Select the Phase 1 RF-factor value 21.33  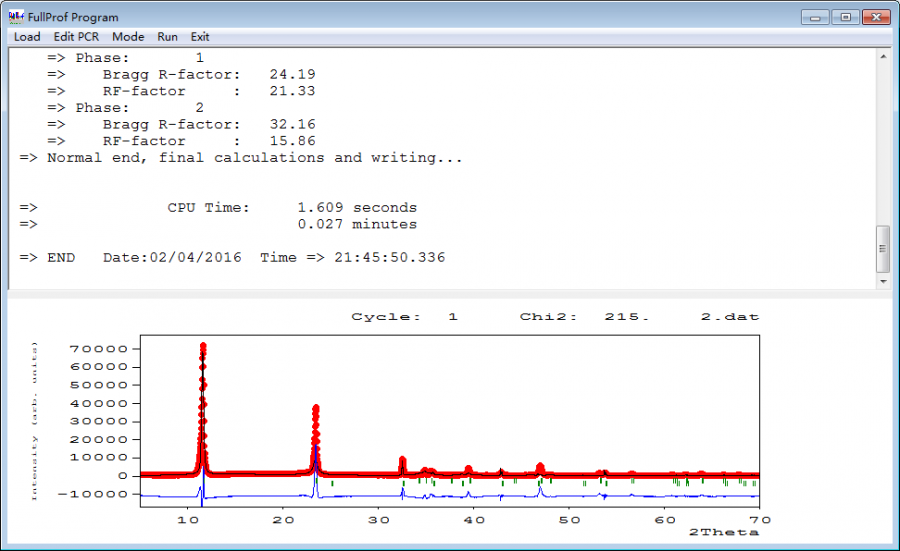click(x=292, y=91)
